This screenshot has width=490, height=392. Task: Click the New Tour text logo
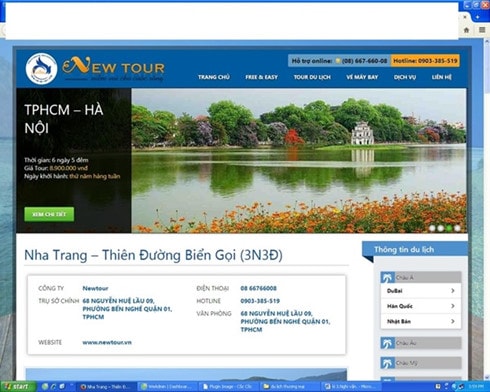tap(113, 68)
